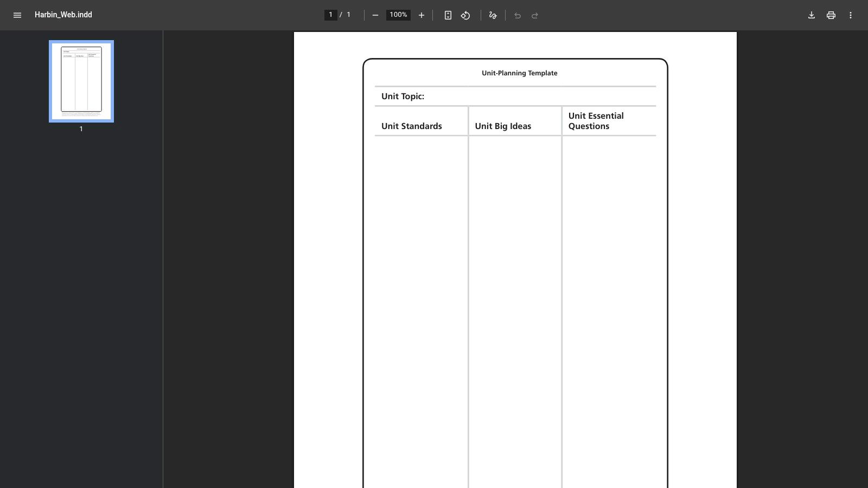Toggle annotation drawing mode
Image resolution: width=868 pixels, height=488 pixels.
pyautogui.click(x=493, y=15)
